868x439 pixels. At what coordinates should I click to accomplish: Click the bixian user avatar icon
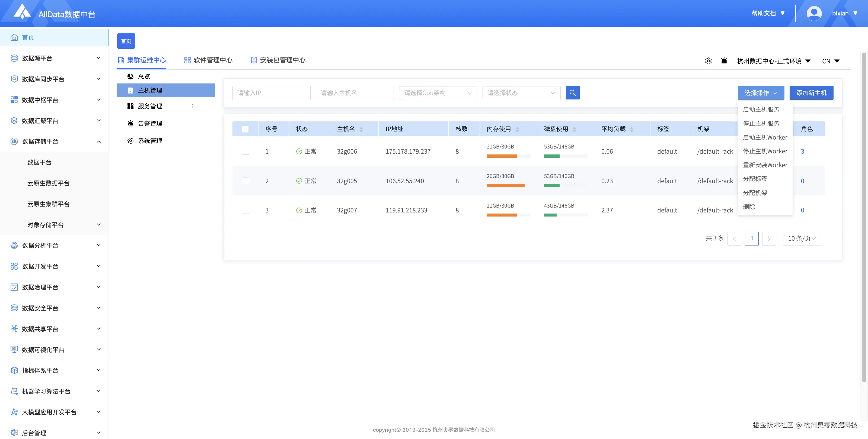click(814, 14)
